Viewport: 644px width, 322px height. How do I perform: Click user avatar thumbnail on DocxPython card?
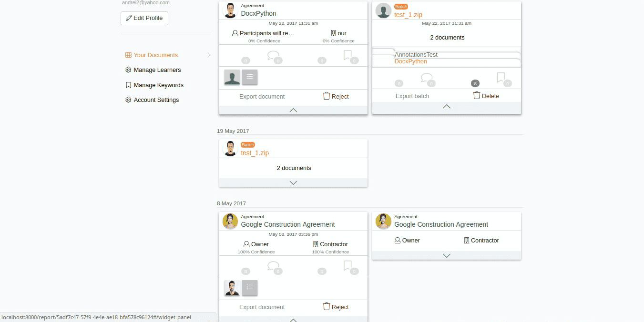[x=232, y=77]
